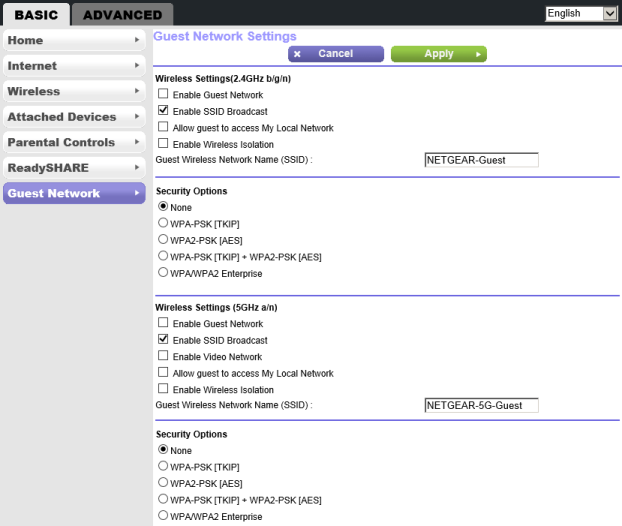Open the Attached Devices menu
The width and height of the screenshot is (622, 526).
pyautogui.click(x=74, y=117)
